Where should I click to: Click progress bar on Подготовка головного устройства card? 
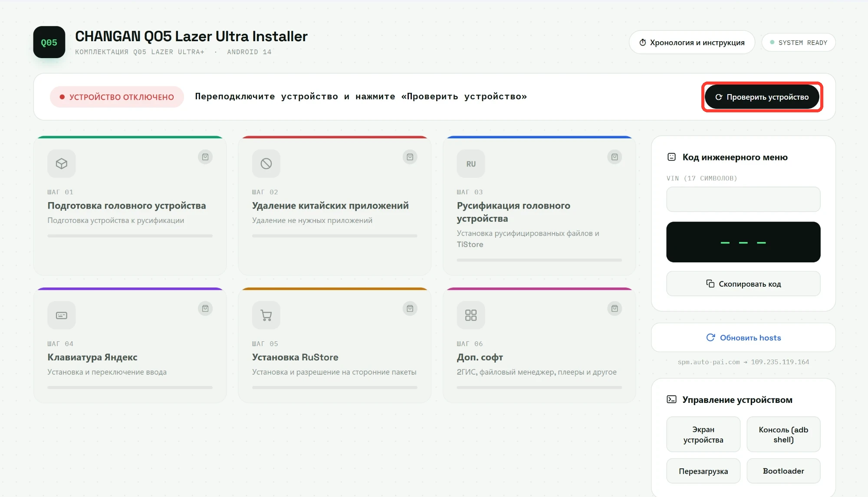(x=130, y=236)
